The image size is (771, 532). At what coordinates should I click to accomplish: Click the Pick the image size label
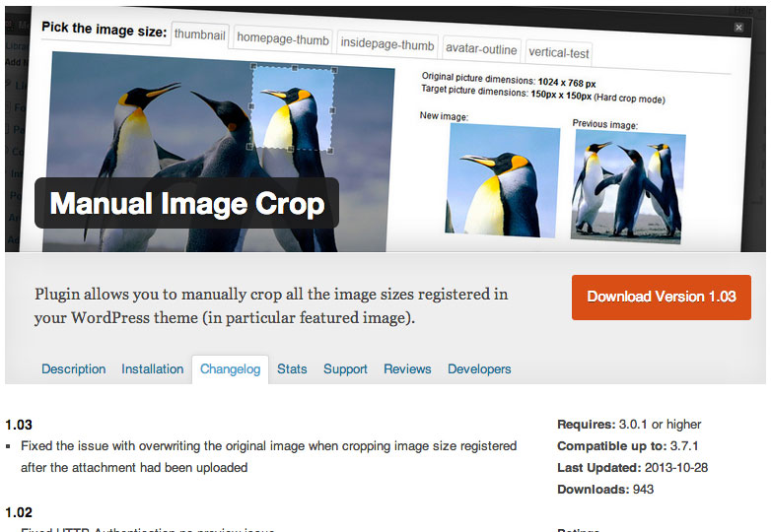coord(105,30)
